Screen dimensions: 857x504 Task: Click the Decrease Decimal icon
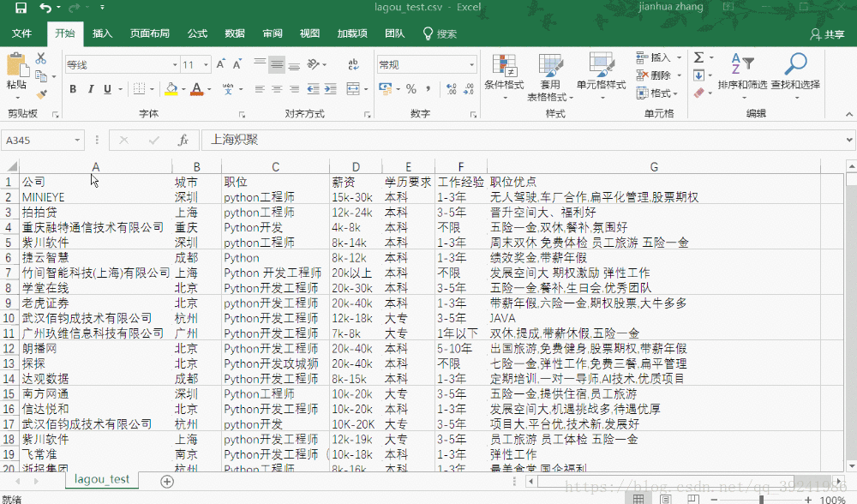pyautogui.click(x=469, y=89)
